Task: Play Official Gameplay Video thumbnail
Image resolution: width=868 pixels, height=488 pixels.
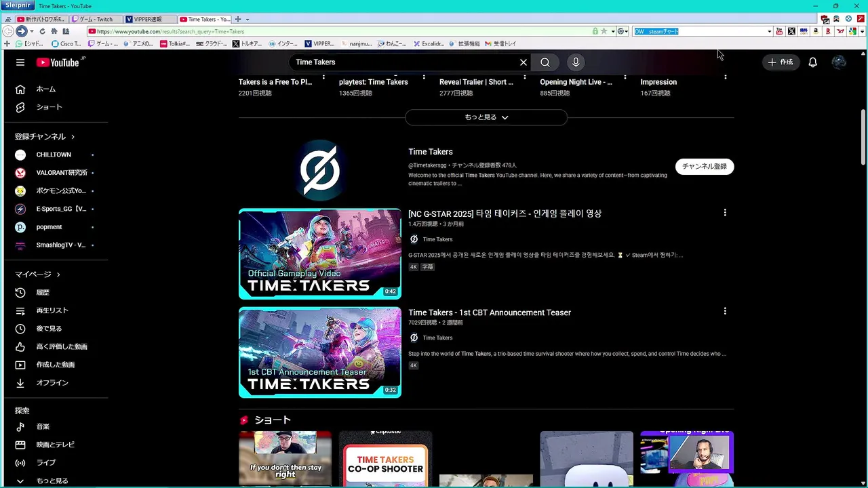Action: [320, 253]
